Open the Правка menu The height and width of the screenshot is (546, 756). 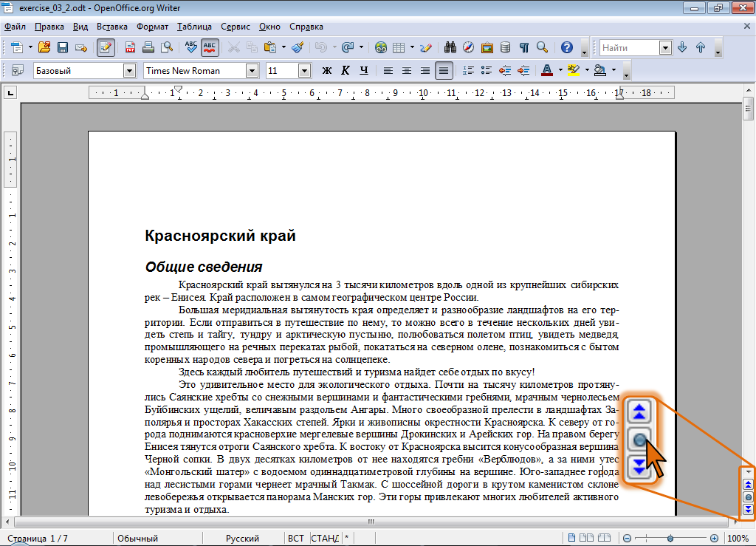(x=49, y=27)
